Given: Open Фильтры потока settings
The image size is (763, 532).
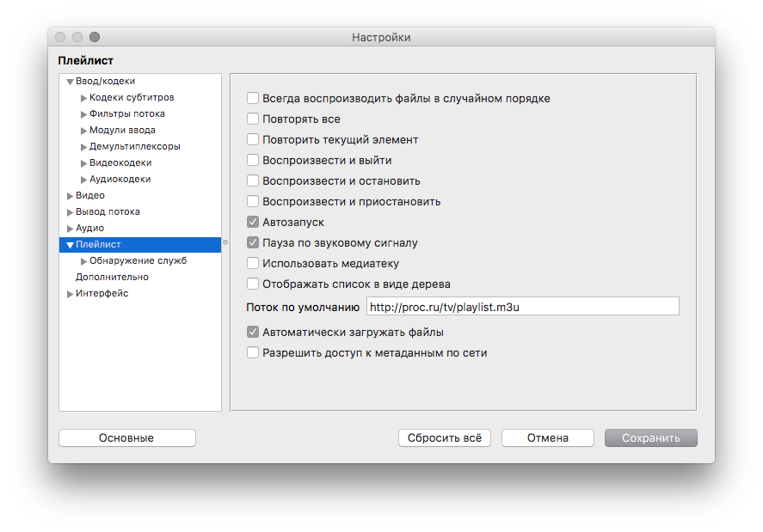Looking at the screenshot, I should tap(127, 113).
